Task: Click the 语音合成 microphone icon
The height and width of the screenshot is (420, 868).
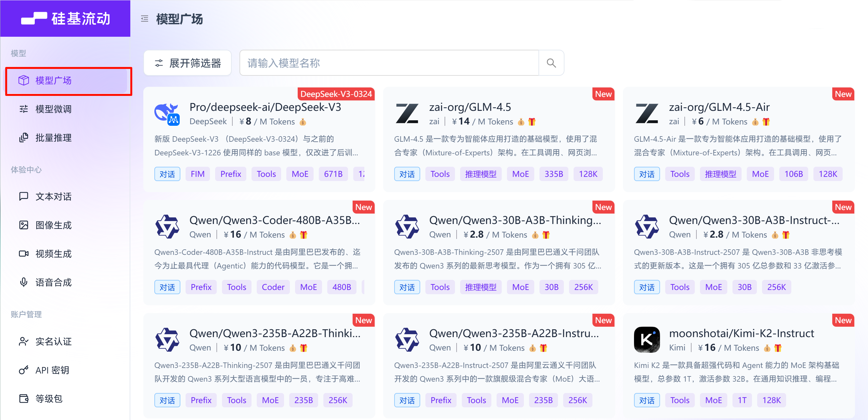Action: coord(24,282)
